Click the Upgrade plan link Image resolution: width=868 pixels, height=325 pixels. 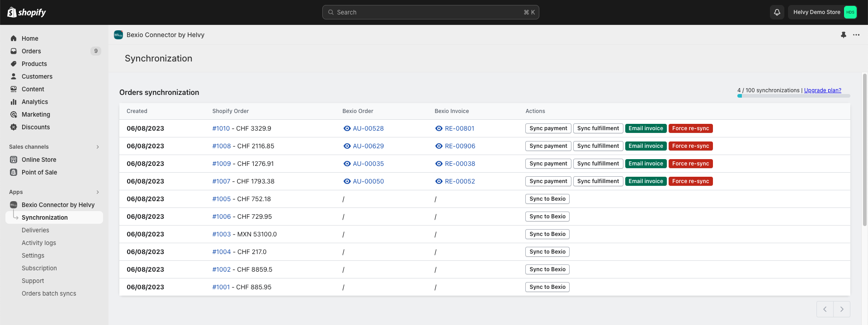point(822,90)
